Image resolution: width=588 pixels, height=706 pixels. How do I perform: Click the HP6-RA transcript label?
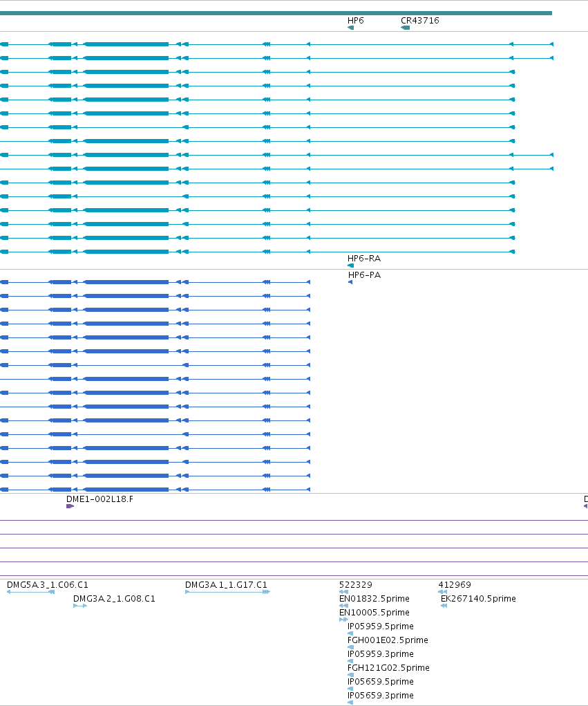[364, 259]
